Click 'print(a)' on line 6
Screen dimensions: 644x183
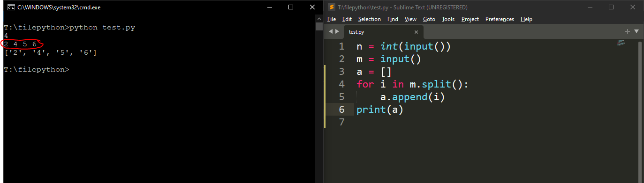click(380, 110)
